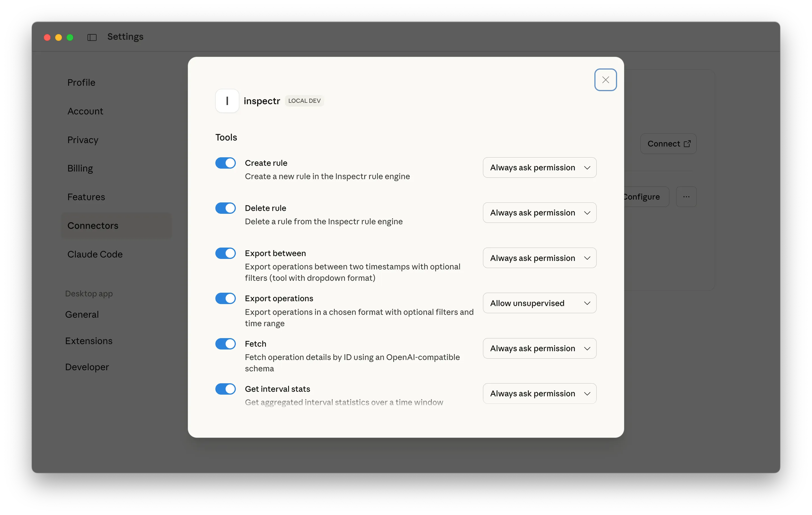Toggle the sidebar icon in the title bar

coord(92,37)
